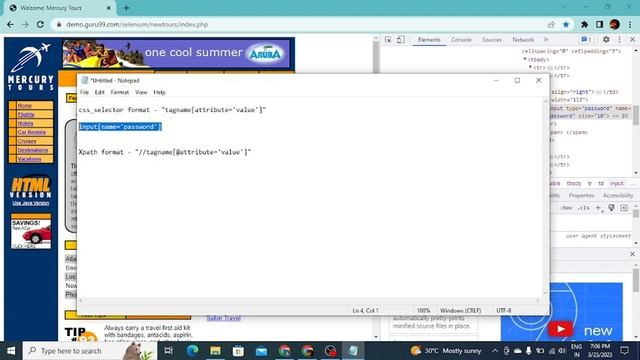Click DevTools issues counter badge
The width and height of the screenshot is (640, 360).
point(586,40)
